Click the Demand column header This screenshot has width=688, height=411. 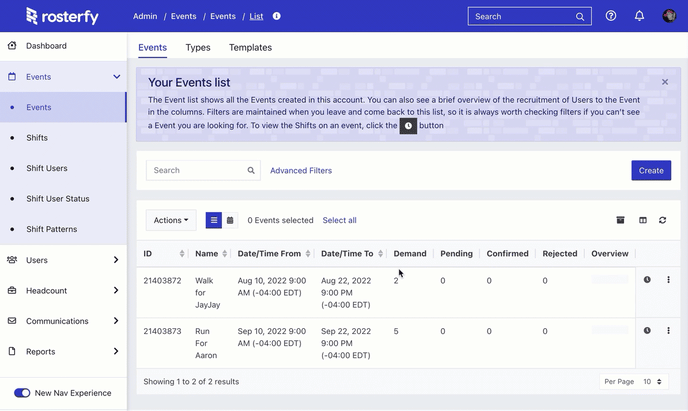(410, 254)
